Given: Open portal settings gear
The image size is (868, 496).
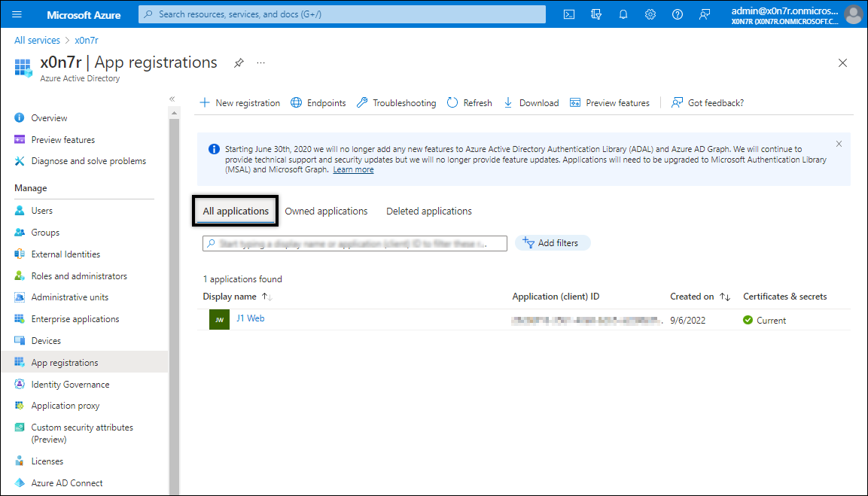Looking at the screenshot, I should coord(650,14).
